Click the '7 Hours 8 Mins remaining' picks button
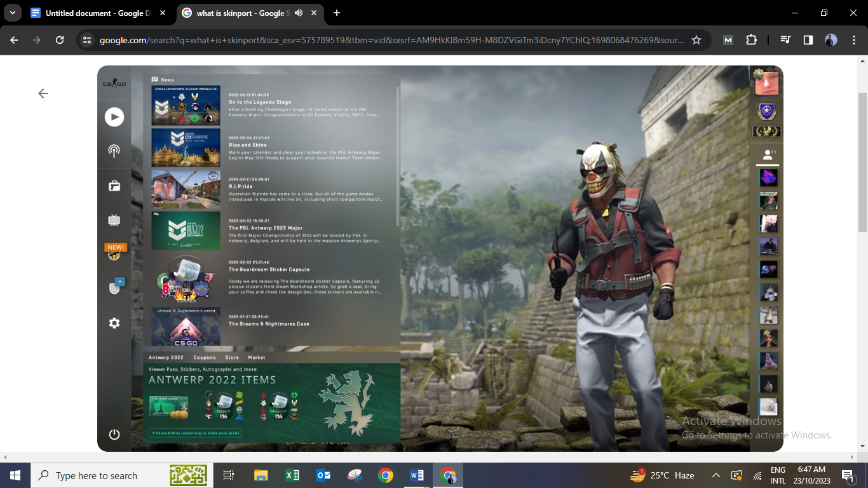868x488 pixels. coord(195,433)
